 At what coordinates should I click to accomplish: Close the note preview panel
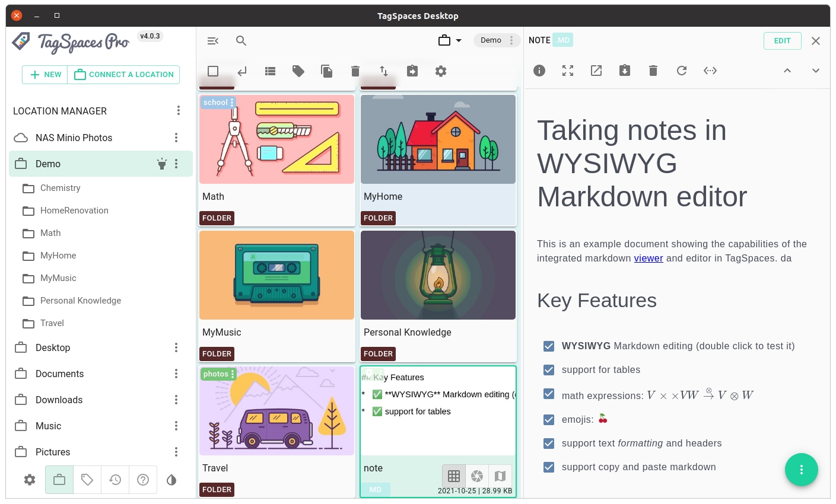816,41
